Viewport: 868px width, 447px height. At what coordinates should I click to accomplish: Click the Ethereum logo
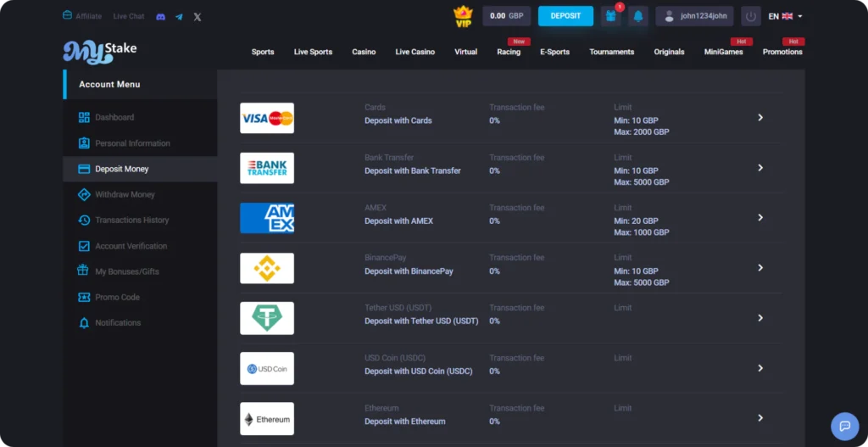pos(267,419)
